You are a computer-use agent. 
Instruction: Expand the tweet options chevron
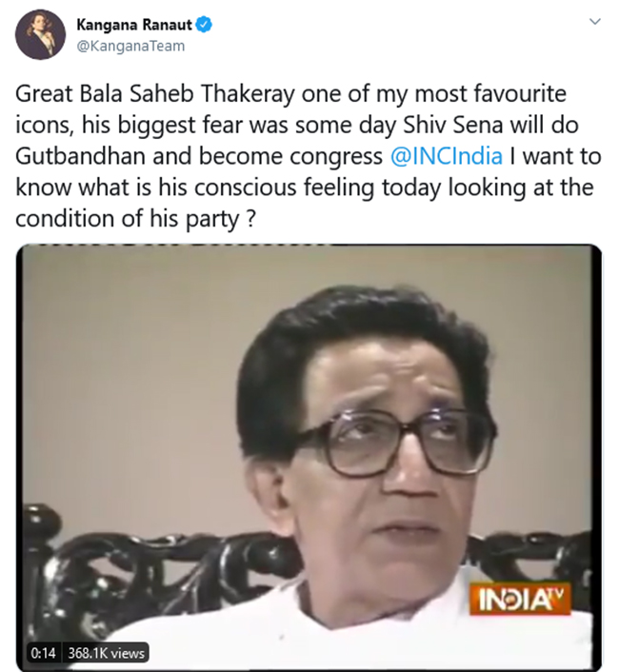click(595, 23)
